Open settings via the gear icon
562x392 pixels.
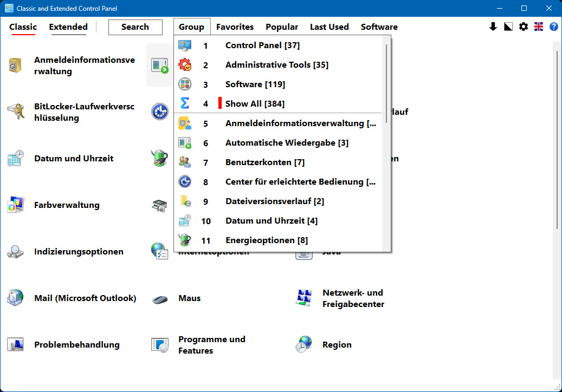(524, 27)
